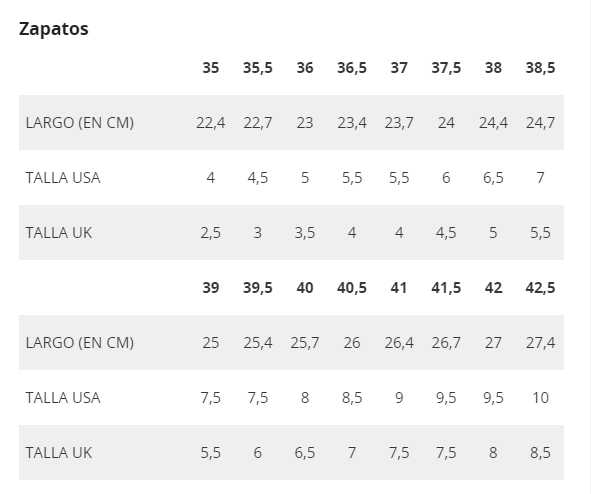
Task: Click second TALLA USA row label
Action: 63,398
